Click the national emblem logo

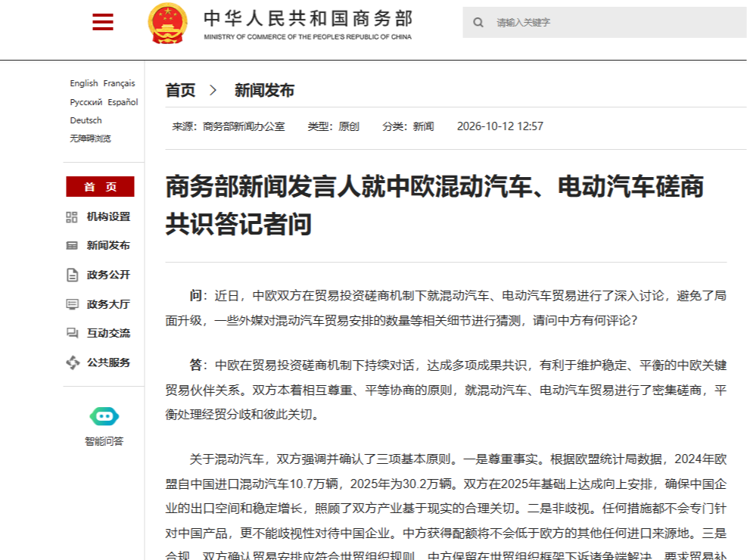coord(167,23)
